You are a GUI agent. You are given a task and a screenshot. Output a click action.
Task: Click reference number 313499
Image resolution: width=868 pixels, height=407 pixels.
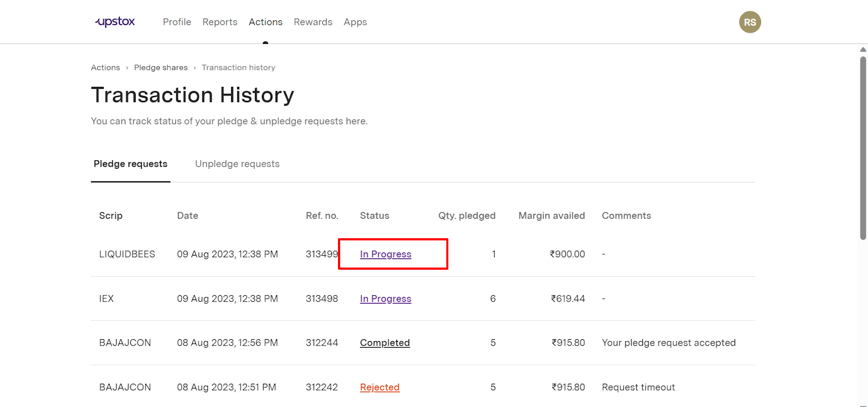click(322, 254)
